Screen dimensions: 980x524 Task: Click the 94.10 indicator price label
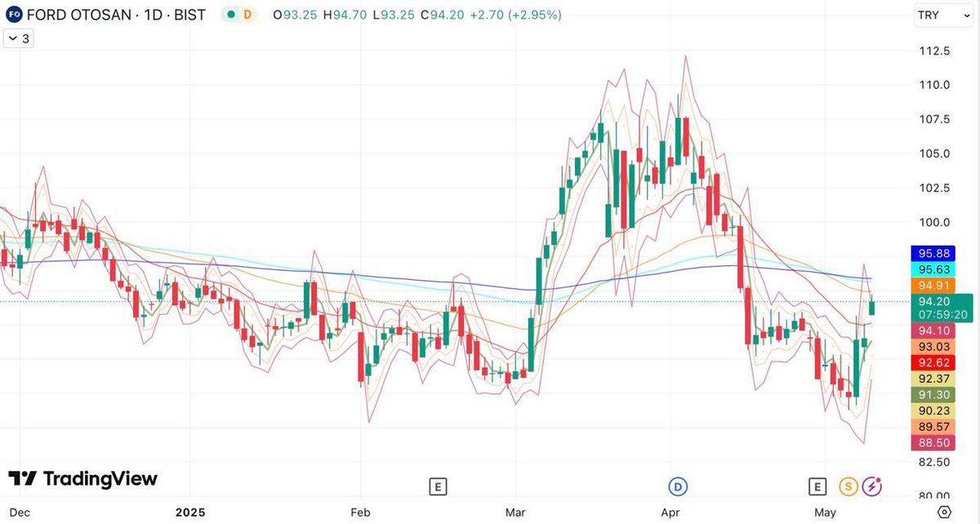[x=934, y=331]
